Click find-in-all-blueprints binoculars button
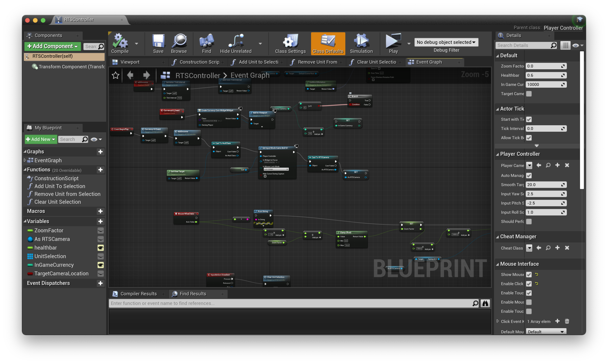The height and width of the screenshot is (364, 608). [x=485, y=303]
